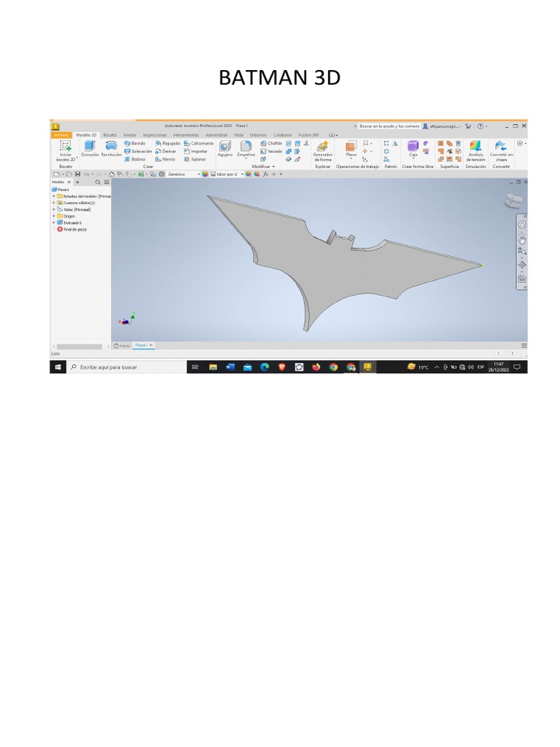Open the Generador de forma tool
This screenshot has width=560, height=747.
tap(322, 151)
